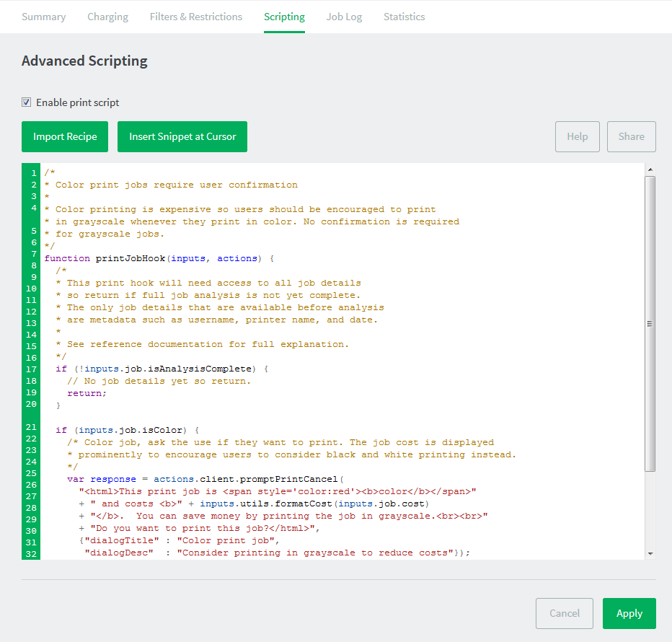Screen dimensions: 672x642
Task: Click the Import Recipe button
Action: pos(65,136)
